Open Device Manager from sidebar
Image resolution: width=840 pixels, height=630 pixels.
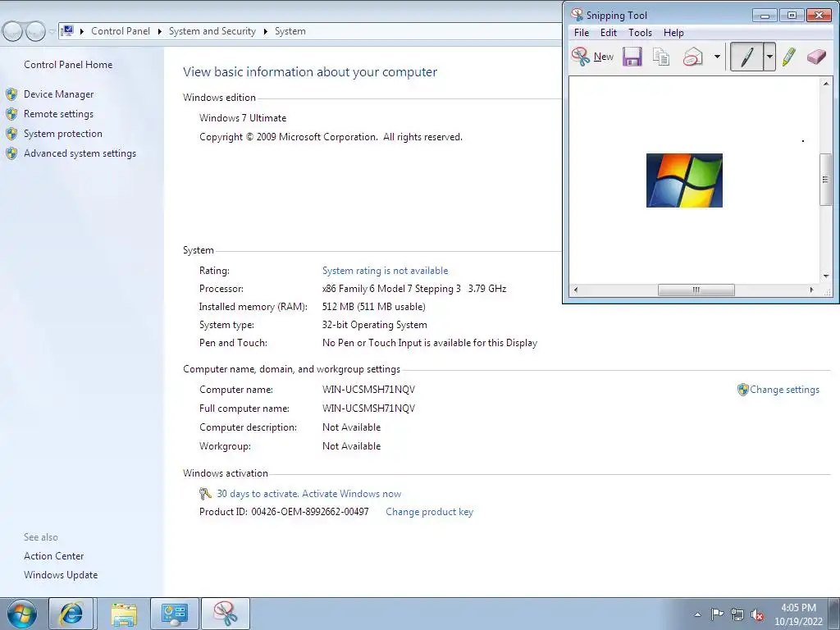58,94
